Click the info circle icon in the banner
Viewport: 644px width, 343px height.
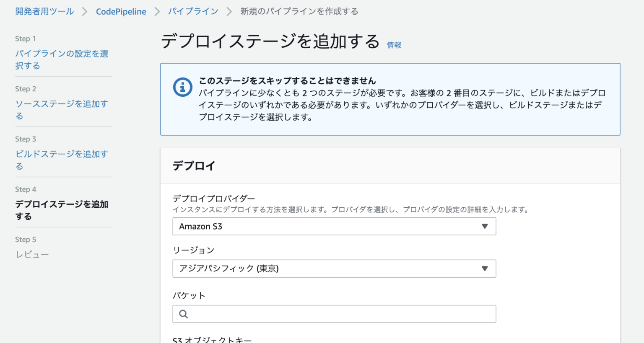182,87
